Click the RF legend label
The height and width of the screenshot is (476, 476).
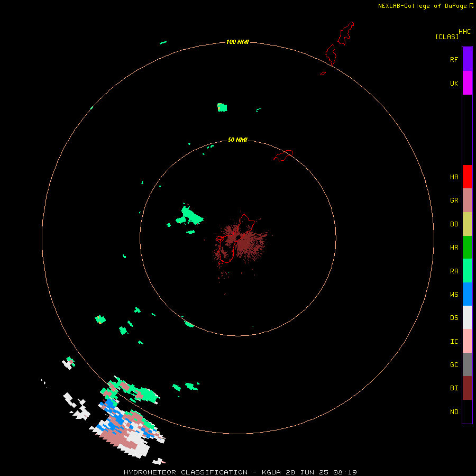[454, 59]
